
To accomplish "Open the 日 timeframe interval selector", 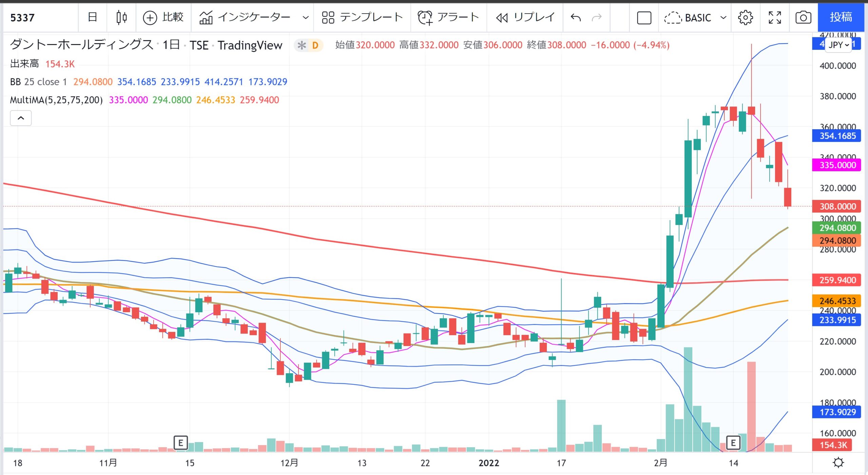I will [x=93, y=18].
